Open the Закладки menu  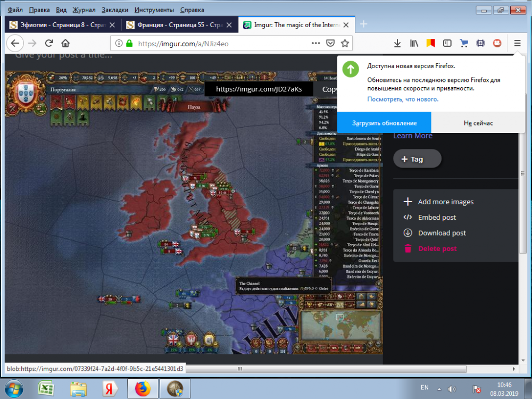click(x=115, y=10)
